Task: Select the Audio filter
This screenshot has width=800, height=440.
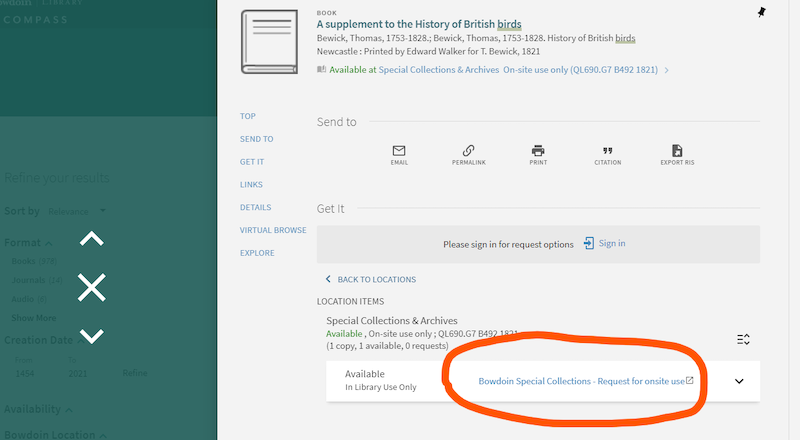Action: (x=29, y=299)
